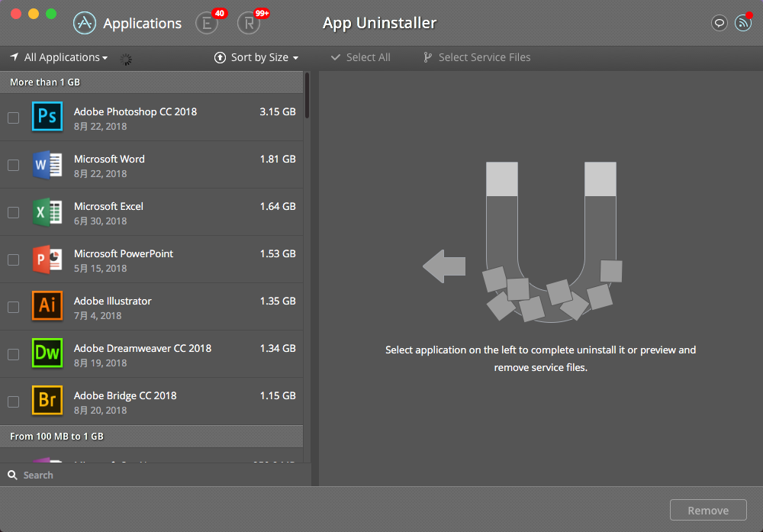This screenshot has width=763, height=532.
Task: Open the news feed icon
Action: pyautogui.click(x=743, y=23)
